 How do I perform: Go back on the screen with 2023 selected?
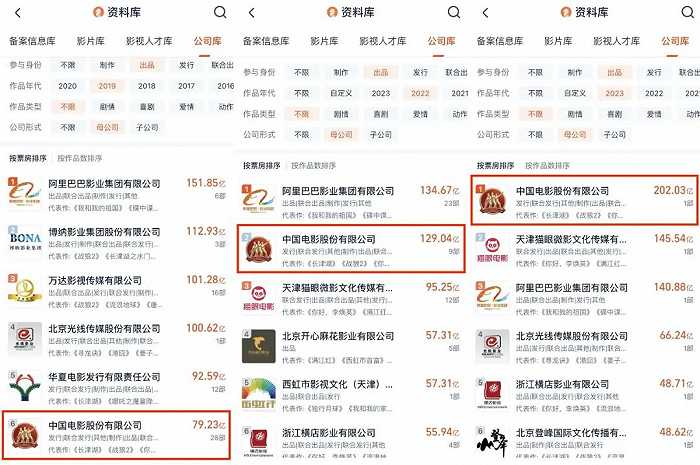486,13
